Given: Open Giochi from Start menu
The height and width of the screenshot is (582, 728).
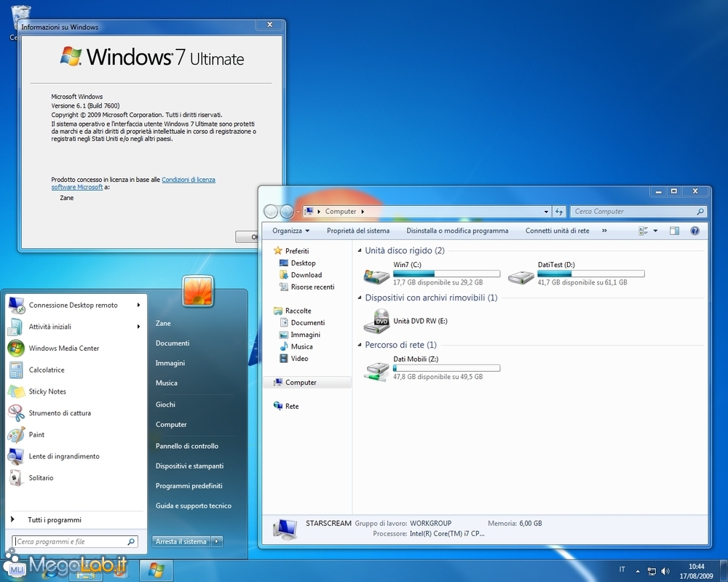Looking at the screenshot, I should pos(165,404).
